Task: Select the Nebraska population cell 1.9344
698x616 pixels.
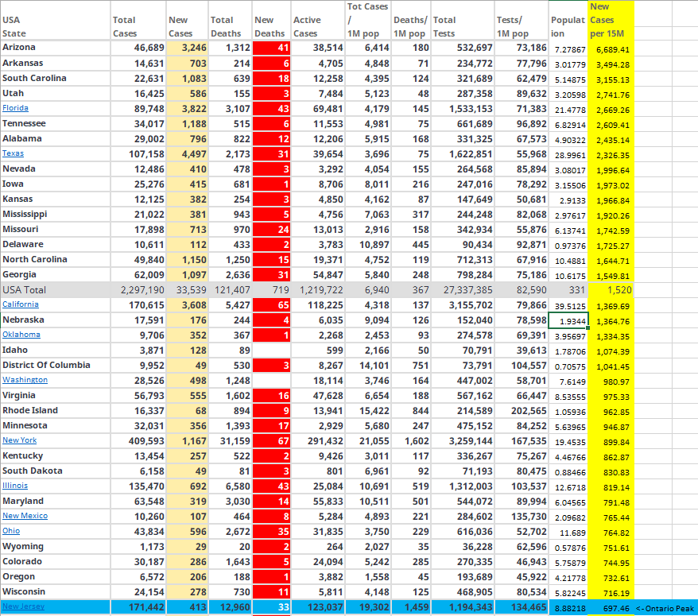Action: tap(568, 320)
